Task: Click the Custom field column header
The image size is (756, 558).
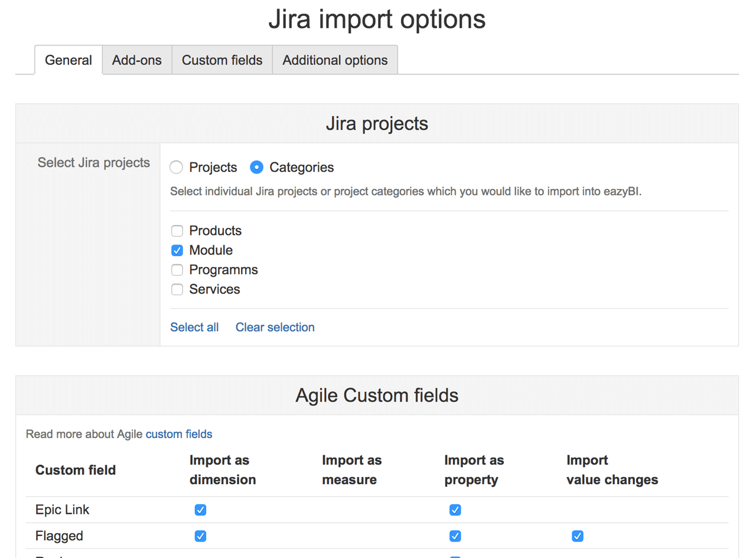Action: [76, 470]
